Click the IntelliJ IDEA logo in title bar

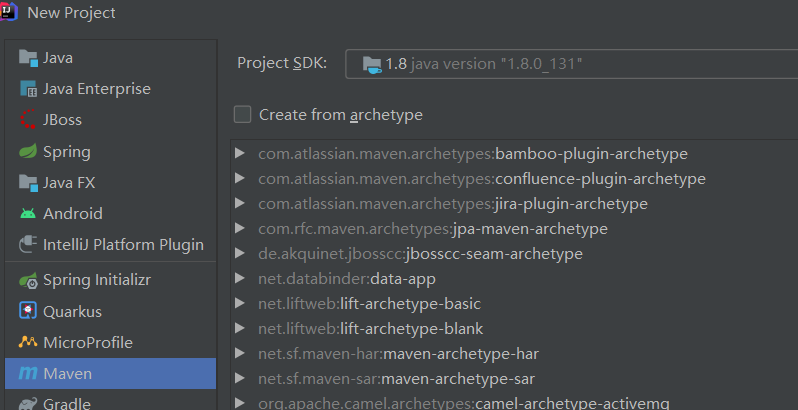pyautogui.click(x=9, y=11)
